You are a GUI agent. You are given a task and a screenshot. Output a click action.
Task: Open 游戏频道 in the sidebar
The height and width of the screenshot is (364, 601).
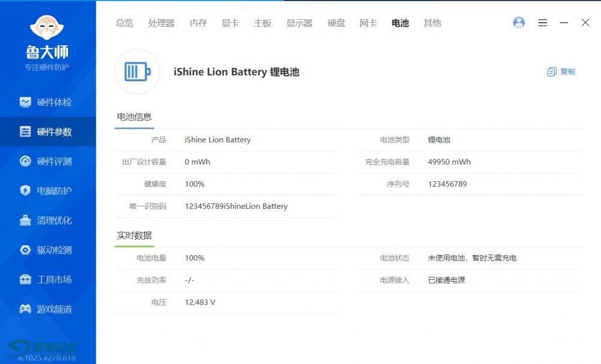pos(48,309)
